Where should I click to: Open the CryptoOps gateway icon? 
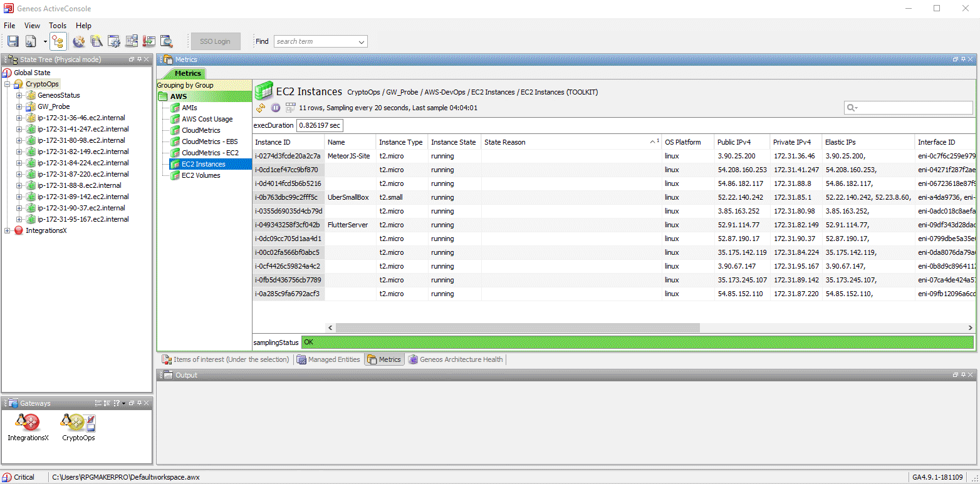(78, 423)
